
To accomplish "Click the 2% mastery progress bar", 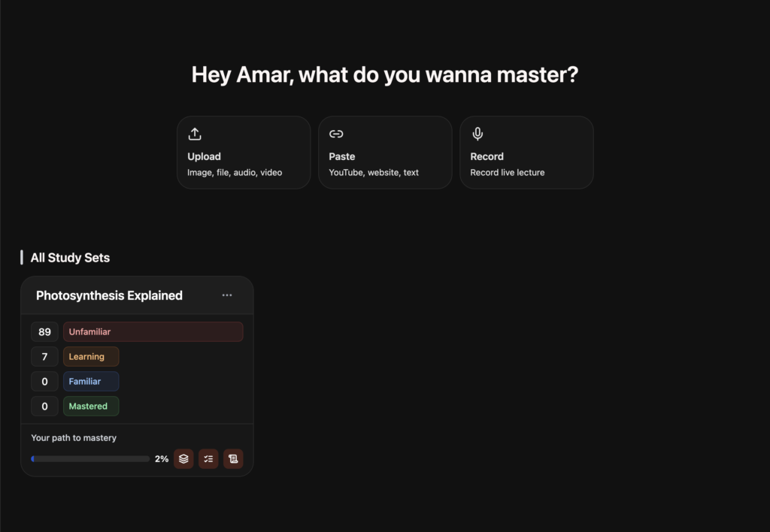I will (x=90, y=458).
